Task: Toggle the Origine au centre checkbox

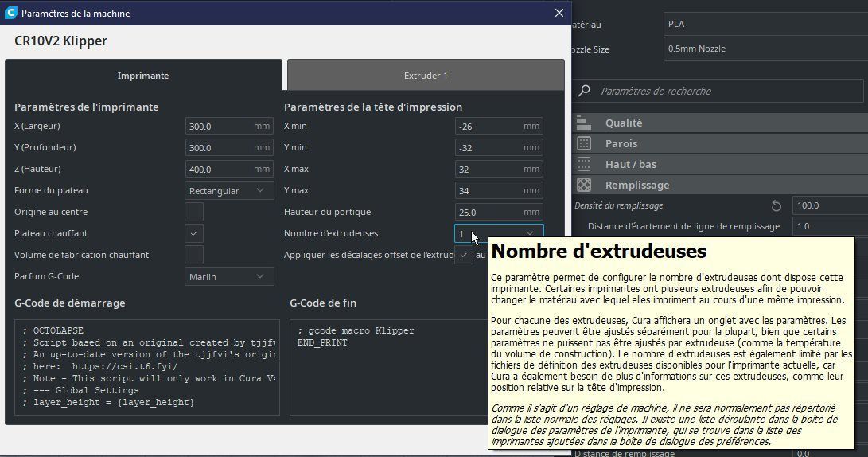Action: (x=194, y=212)
